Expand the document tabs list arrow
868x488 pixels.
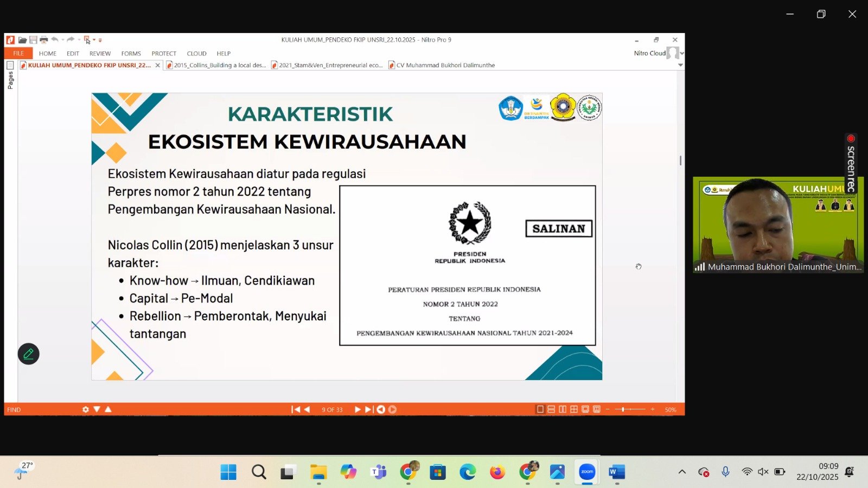[x=680, y=65]
